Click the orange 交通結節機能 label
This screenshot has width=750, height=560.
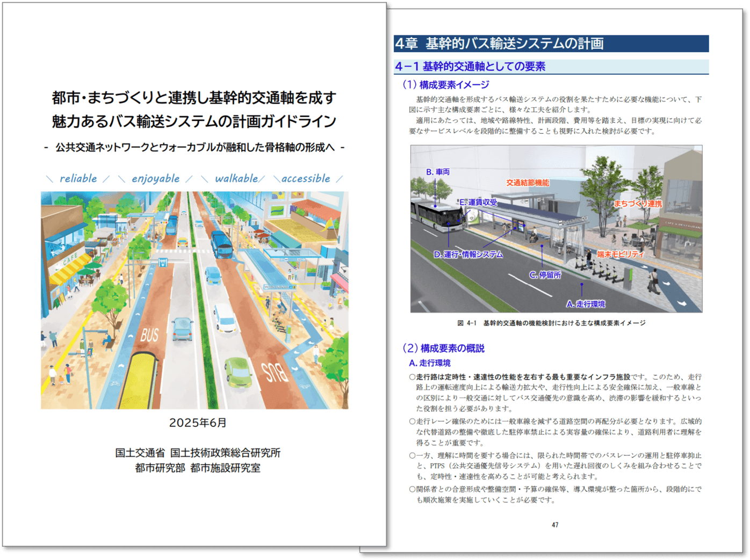528,183
